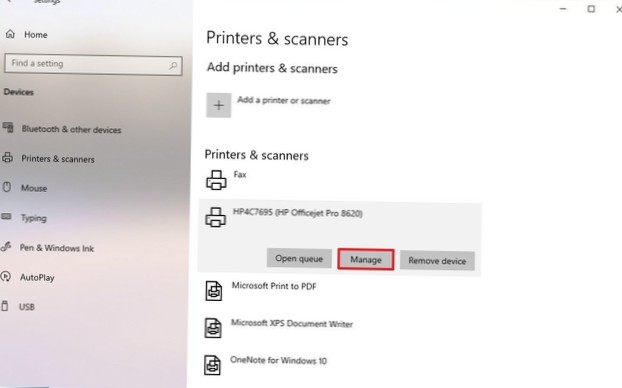Click the USB icon in sidebar
The height and width of the screenshot is (388, 622).
[5, 306]
